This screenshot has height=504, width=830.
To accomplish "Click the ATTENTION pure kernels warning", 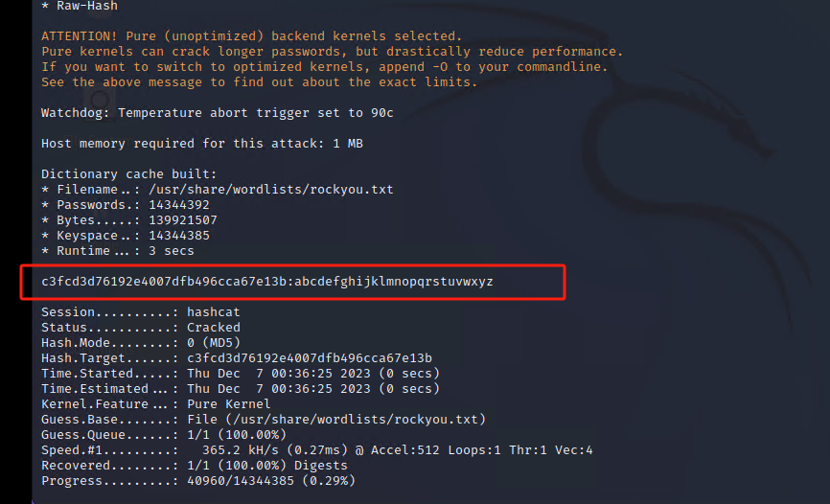I will (x=251, y=36).
